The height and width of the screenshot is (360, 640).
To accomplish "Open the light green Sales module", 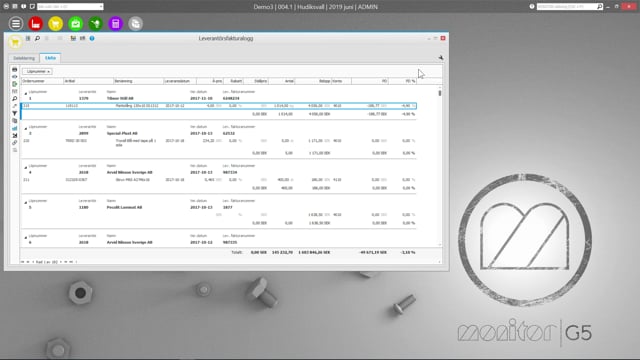I will coord(76,24).
